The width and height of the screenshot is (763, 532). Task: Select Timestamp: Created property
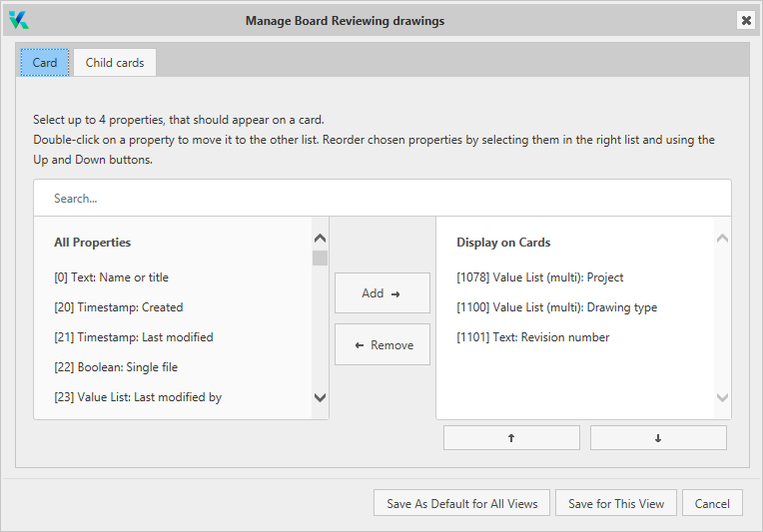(119, 307)
